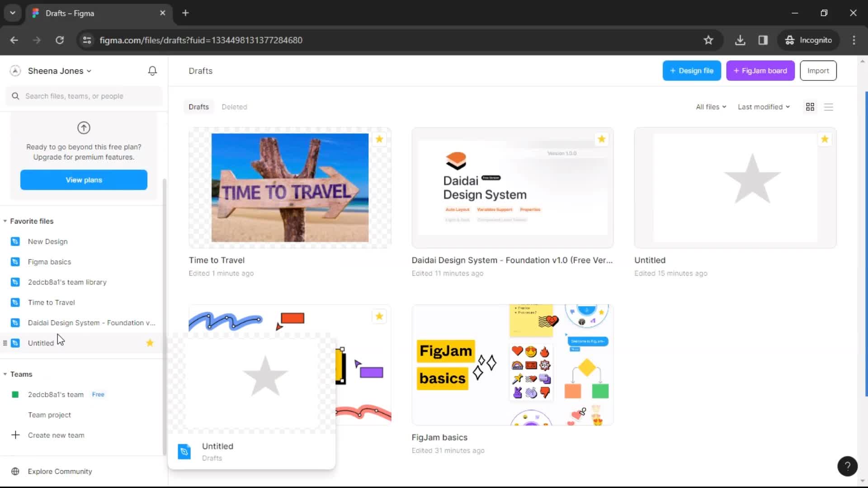Viewport: 868px width, 488px height.
Task: Open the Daidai Design System thumbnail
Action: (x=512, y=188)
